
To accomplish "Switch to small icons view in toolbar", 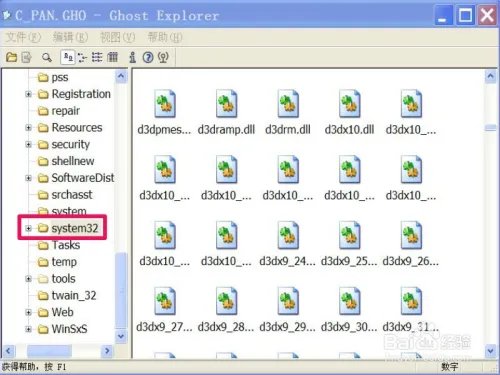I will [82, 57].
